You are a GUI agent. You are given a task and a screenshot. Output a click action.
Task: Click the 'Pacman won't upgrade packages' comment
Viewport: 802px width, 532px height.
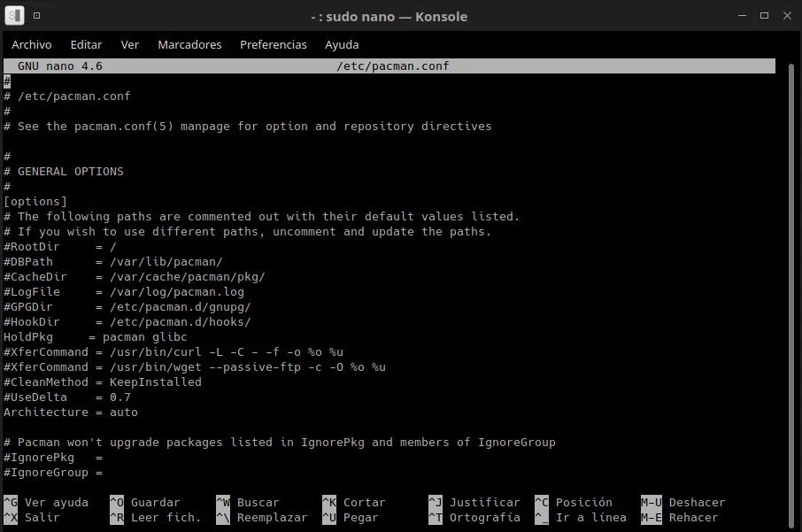coord(280,442)
